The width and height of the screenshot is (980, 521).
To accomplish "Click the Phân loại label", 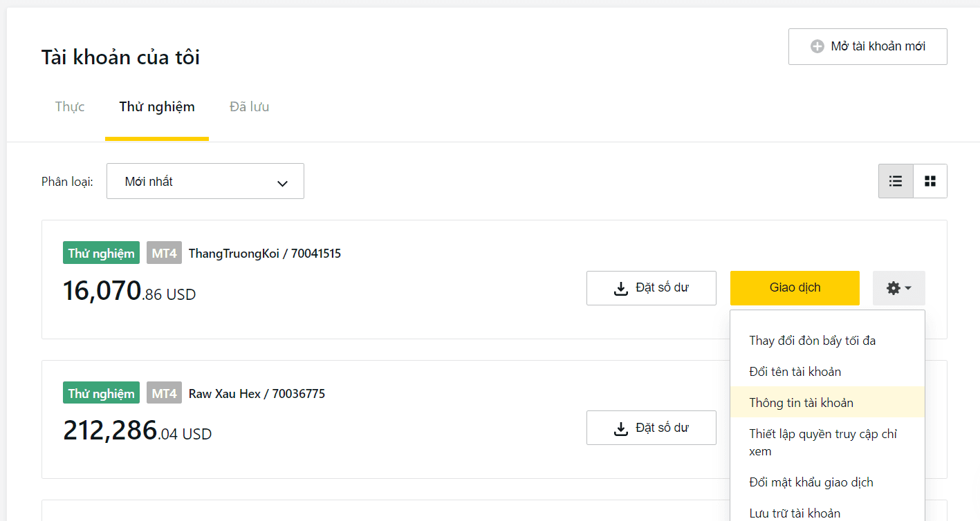I will [67, 182].
